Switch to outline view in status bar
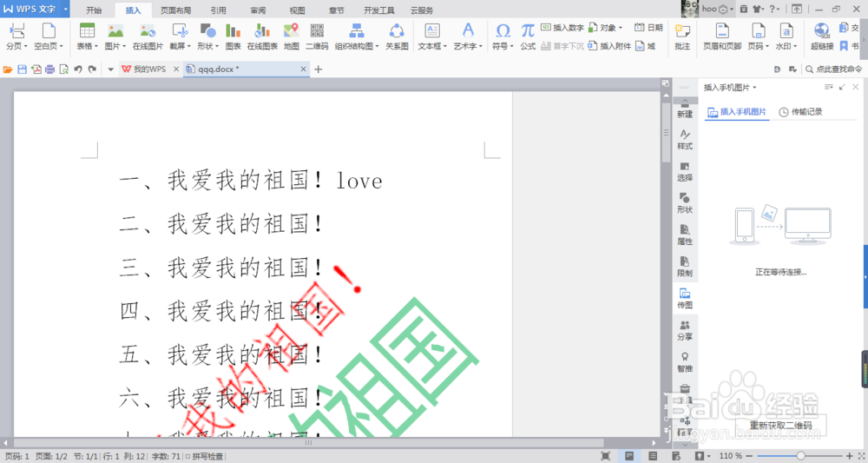 pos(653,456)
